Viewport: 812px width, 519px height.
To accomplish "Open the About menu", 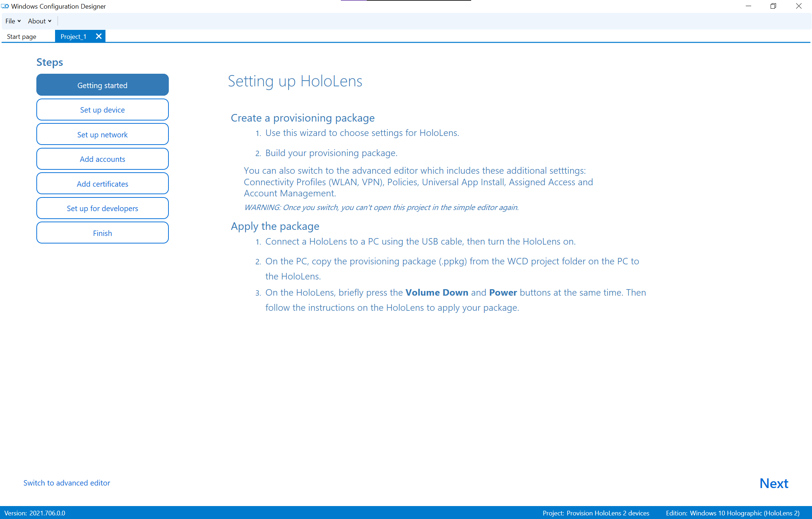I will [37, 21].
